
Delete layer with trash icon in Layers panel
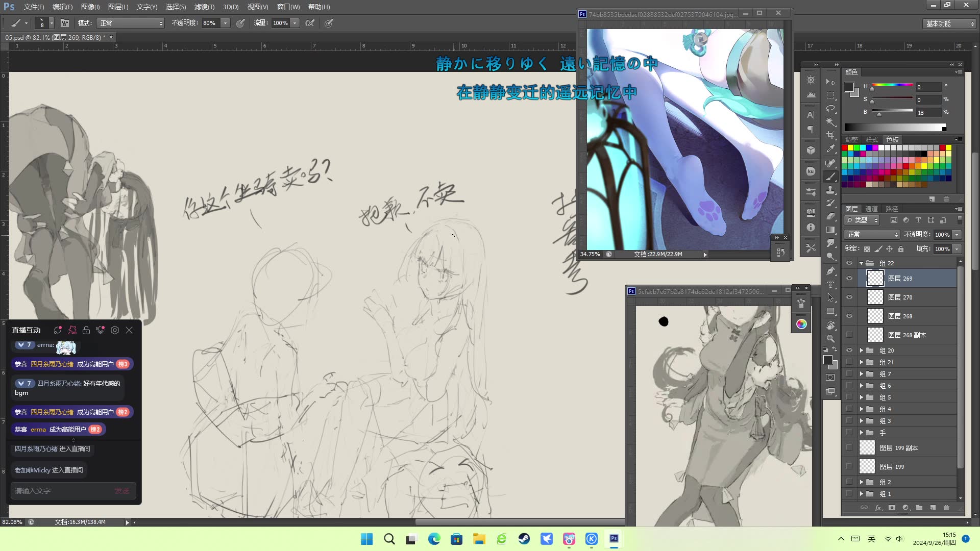946,508
